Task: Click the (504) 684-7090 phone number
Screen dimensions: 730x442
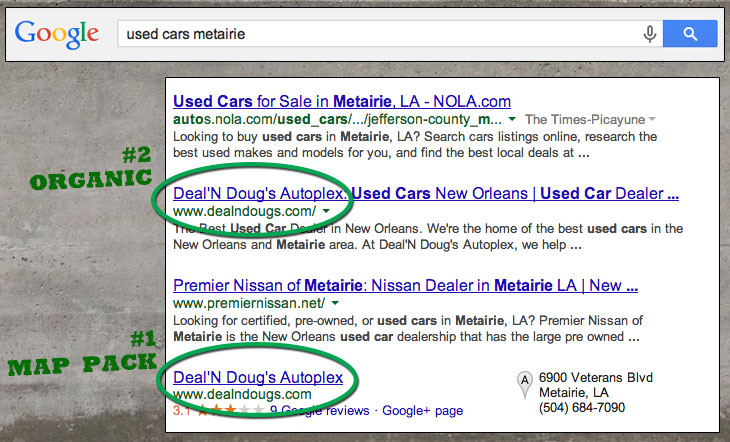Action: point(582,408)
